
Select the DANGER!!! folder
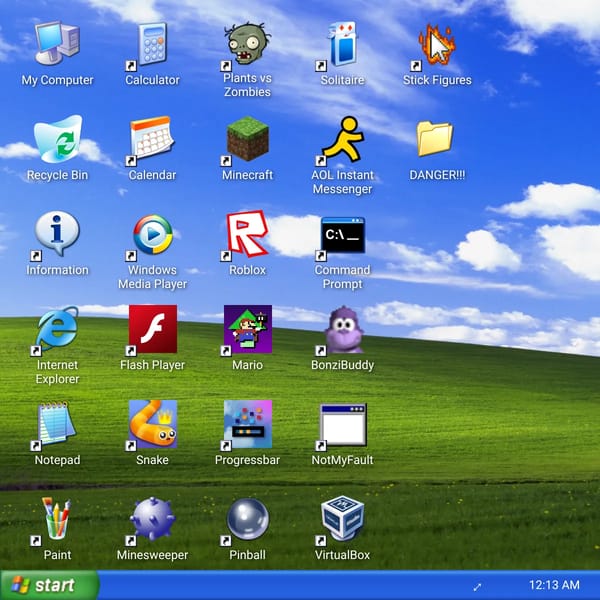click(435, 139)
